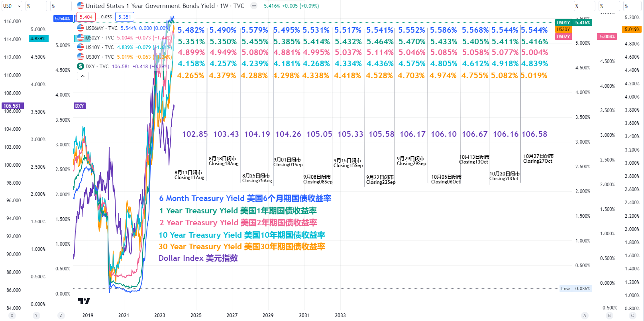The width and height of the screenshot is (644, 321).
Task: Click the blue 5.351 buy price button
Action: tap(125, 17)
